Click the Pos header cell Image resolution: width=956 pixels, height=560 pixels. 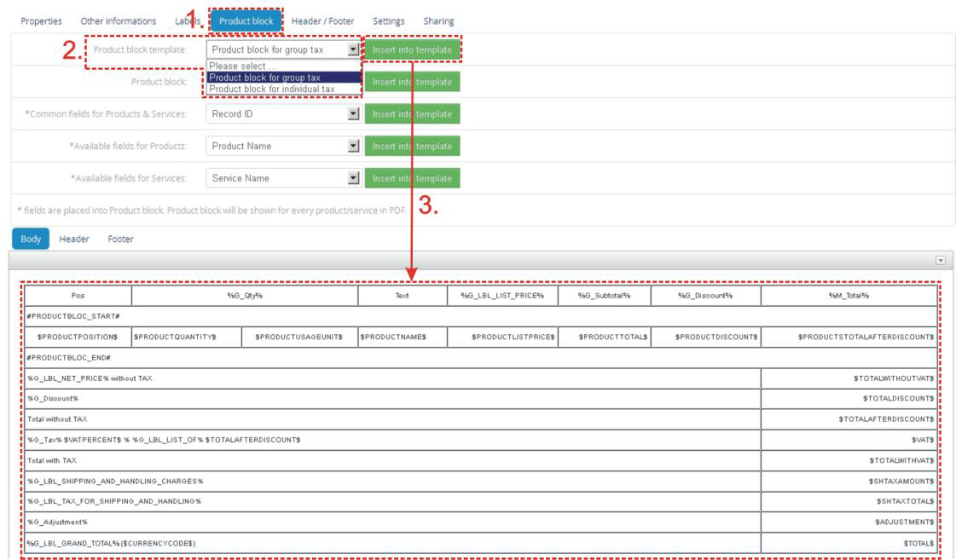78,296
